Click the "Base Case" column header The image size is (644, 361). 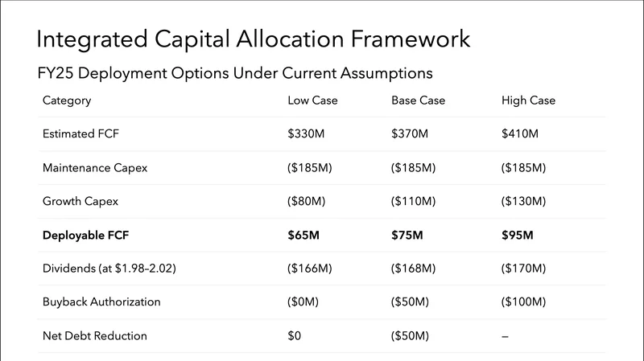tap(418, 101)
